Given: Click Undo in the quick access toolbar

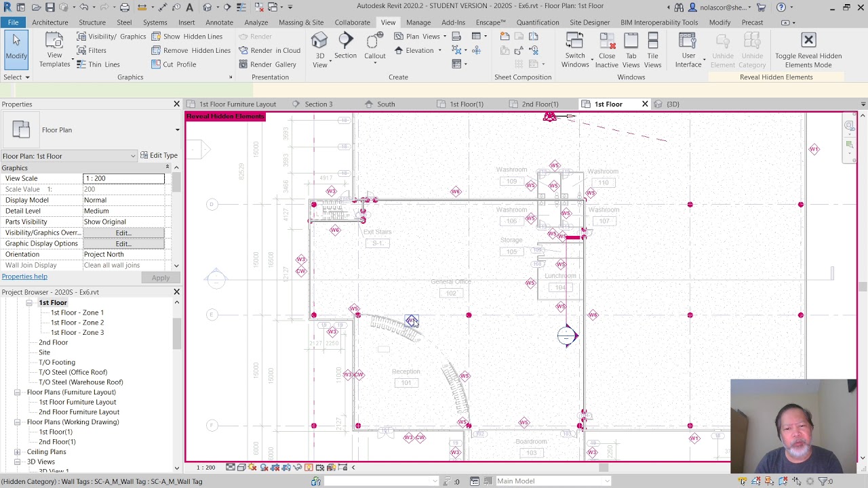Looking at the screenshot, I should [84, 7].
